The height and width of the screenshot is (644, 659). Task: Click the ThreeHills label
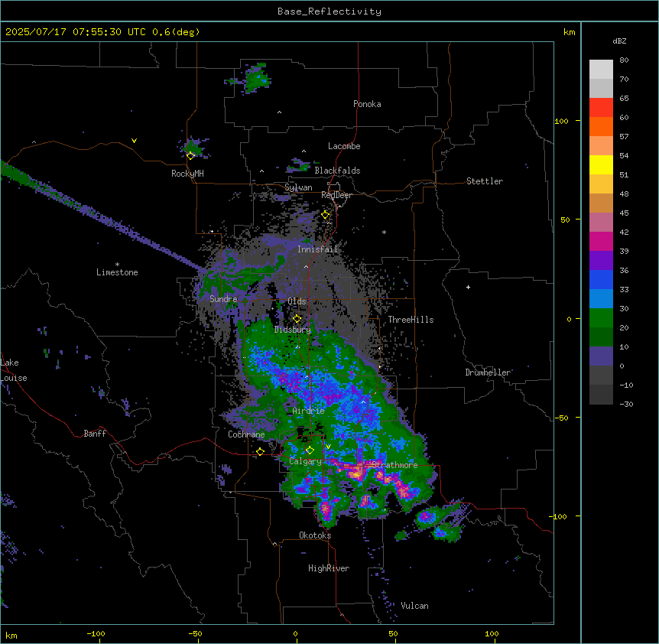tap(411, 320)
